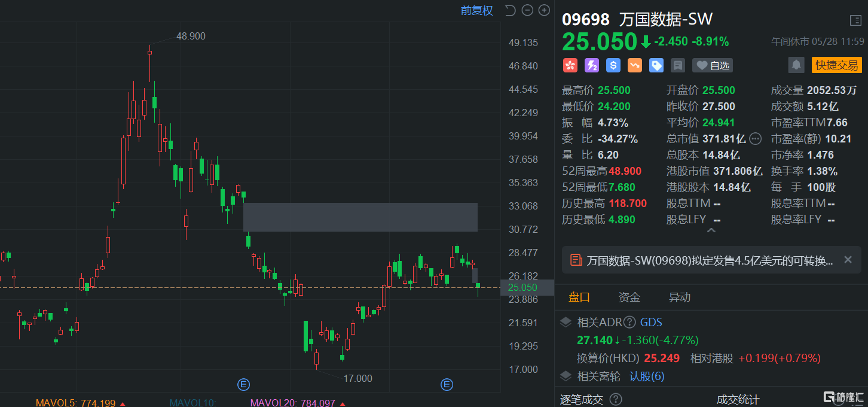The width and height of the screenshot is (868, 407).
Task: Click the 量比 value 6.20
Action: point(608,155)
